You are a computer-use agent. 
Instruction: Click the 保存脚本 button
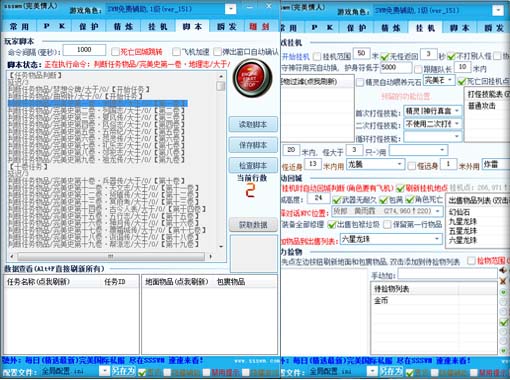pyautogui.click(x=253, y=145)
